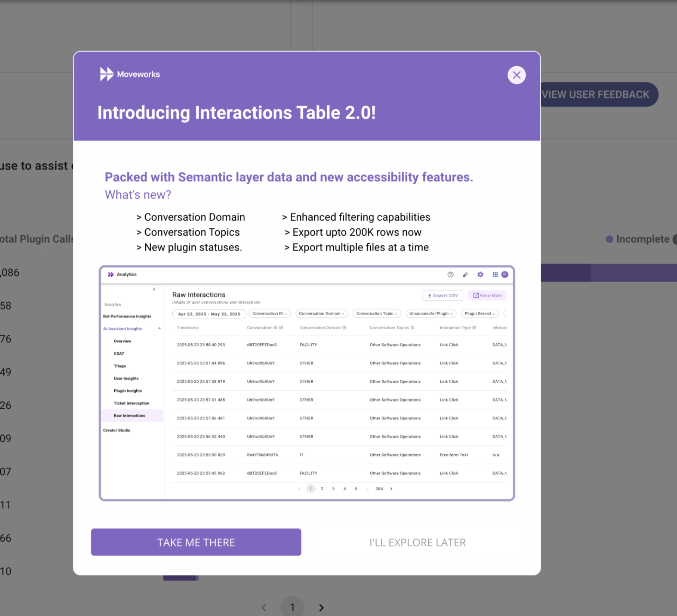Click the Know More link button
This screenshot has height=616, width=677.
[487, 296]
